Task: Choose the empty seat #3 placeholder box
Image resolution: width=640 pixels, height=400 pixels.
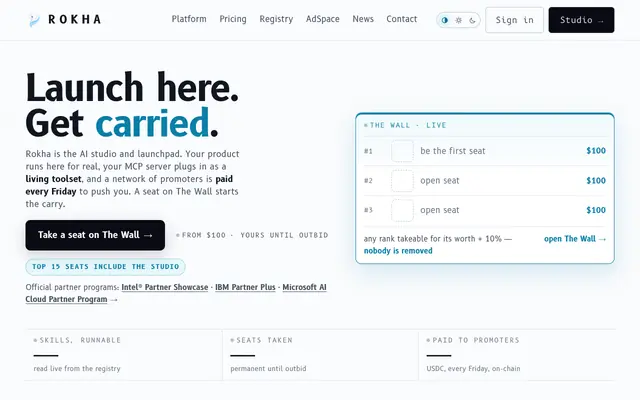Action: (x=402, y=210)
